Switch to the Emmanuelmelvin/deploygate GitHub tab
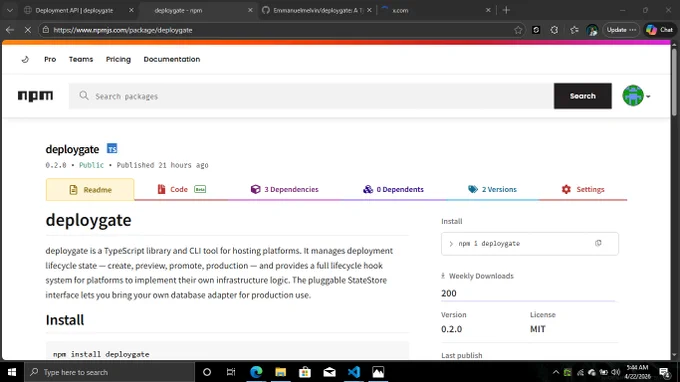The height and width of the screenshot is (382, 680). pyautogui.click(x=318, y=10)
